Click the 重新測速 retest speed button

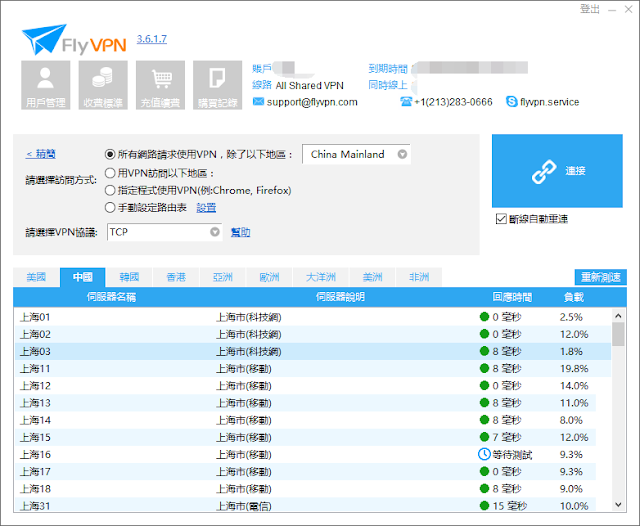click(600, 277)
